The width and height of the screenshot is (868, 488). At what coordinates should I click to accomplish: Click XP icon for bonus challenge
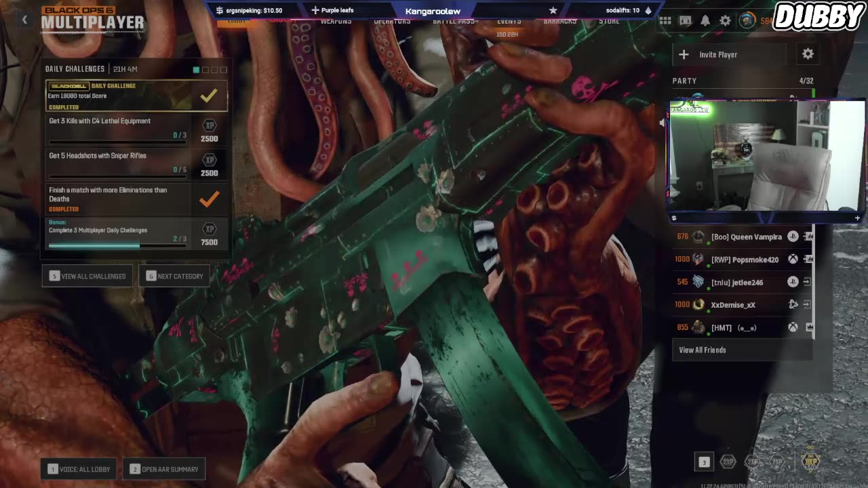[x=210, y=229]
